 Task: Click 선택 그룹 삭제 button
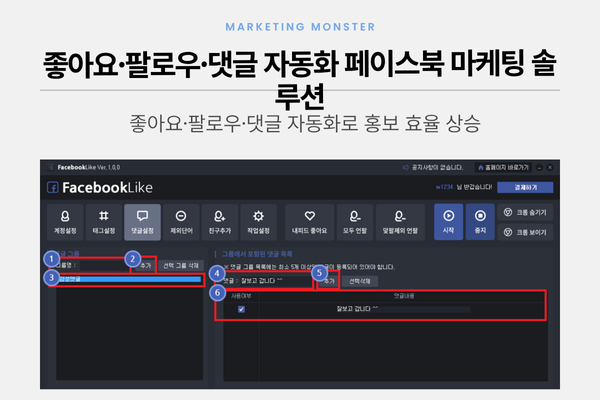click(x=181, y=266)
